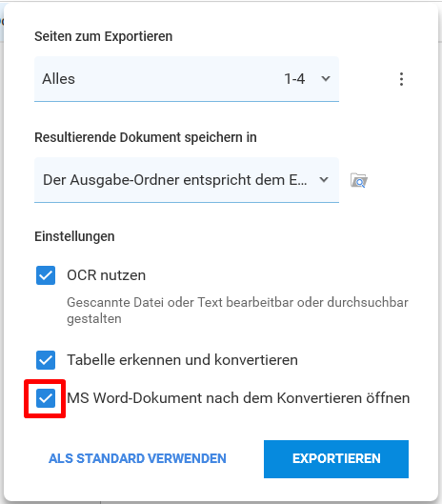The height and width of the screenshot is (504, 442).
Task: Click the EXPORTIEREN button
Action: click(x=336, y=459)
